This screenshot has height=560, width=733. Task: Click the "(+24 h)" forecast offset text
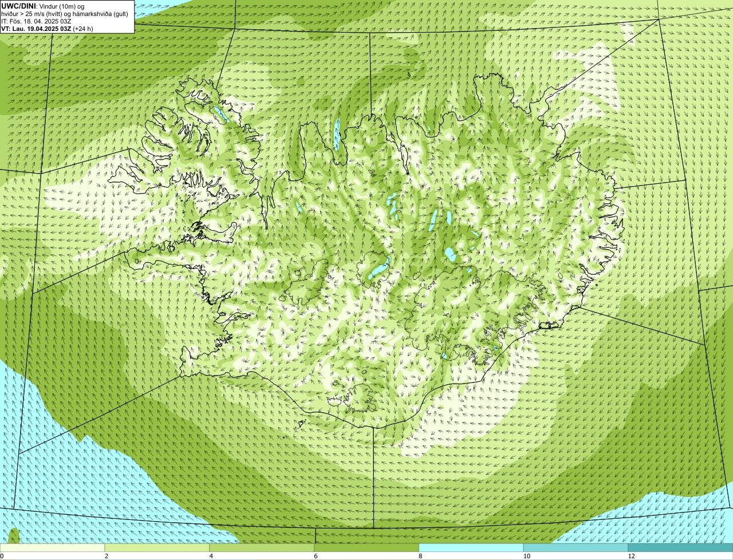coord(83,28)
